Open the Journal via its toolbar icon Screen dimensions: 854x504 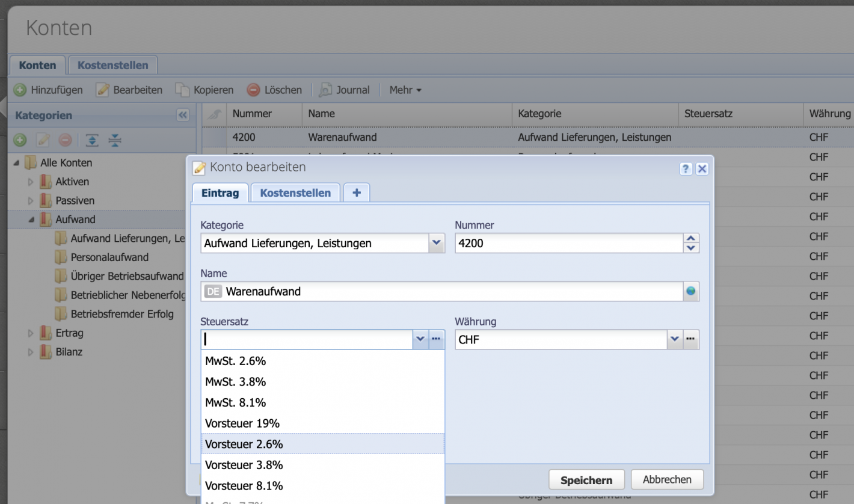[325, 90]
